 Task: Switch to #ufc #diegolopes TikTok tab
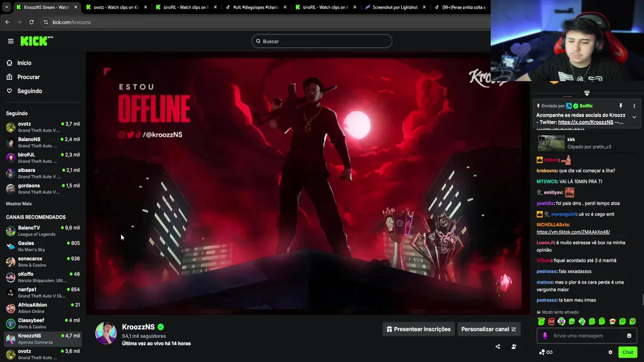pyautogui.click(x=256, y=8)
